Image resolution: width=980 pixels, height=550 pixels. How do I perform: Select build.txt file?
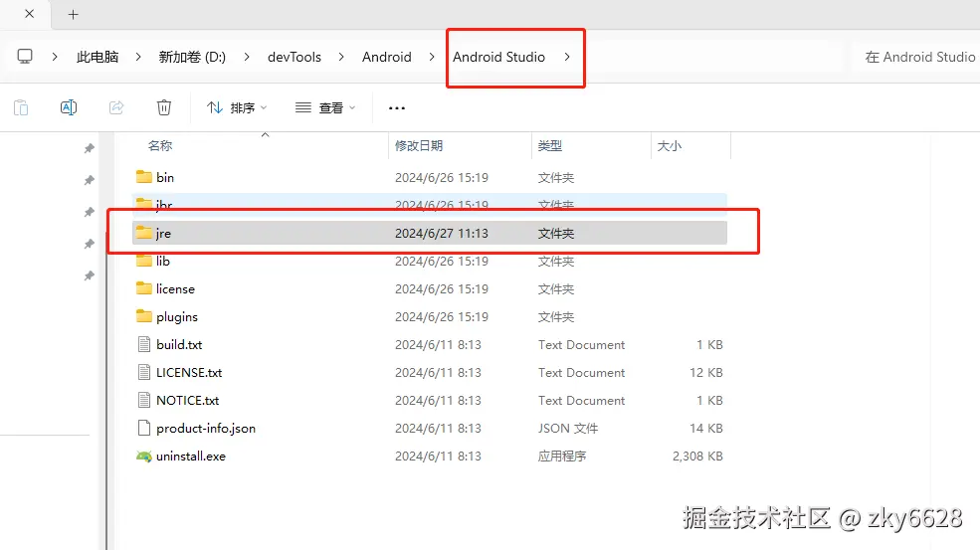pyautogui.click(x=430, y=345)
